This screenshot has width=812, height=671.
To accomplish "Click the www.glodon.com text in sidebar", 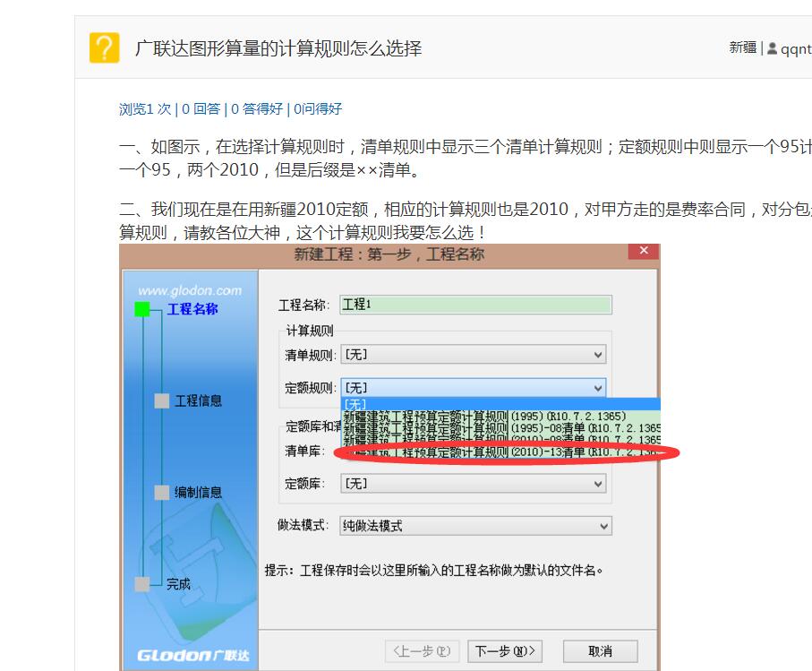I will tap(190, 290).
